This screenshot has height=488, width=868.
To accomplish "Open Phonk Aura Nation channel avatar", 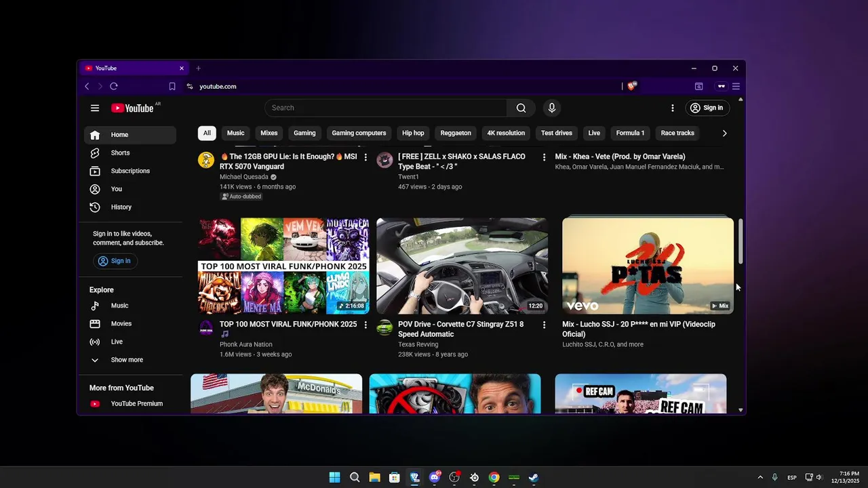I will 206,327.
